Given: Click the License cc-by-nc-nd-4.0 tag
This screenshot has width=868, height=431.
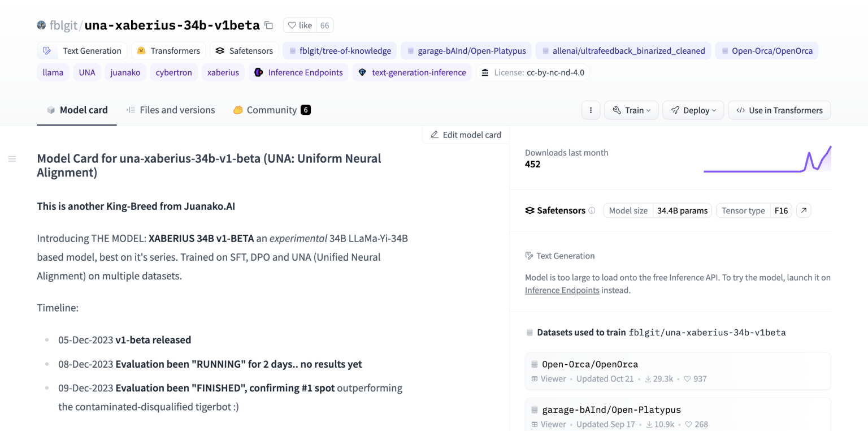Looking at the screenshot, I should [533, 72].
